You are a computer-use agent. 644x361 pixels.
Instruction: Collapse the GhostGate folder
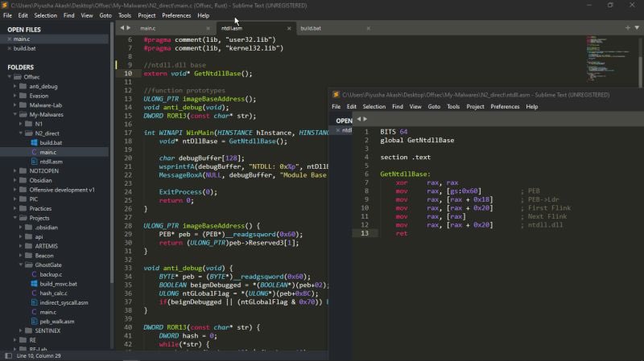pos(21,265)
